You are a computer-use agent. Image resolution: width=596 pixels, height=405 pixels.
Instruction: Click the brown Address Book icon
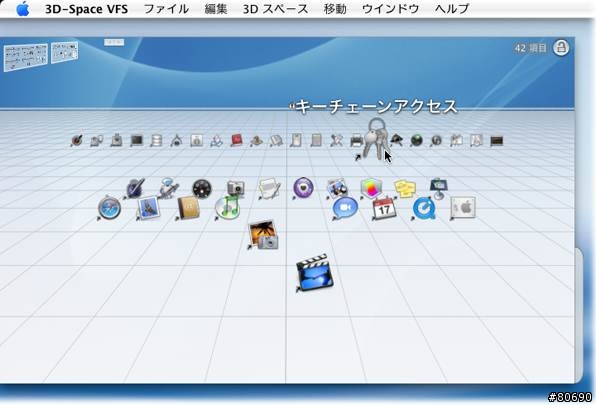189,208
